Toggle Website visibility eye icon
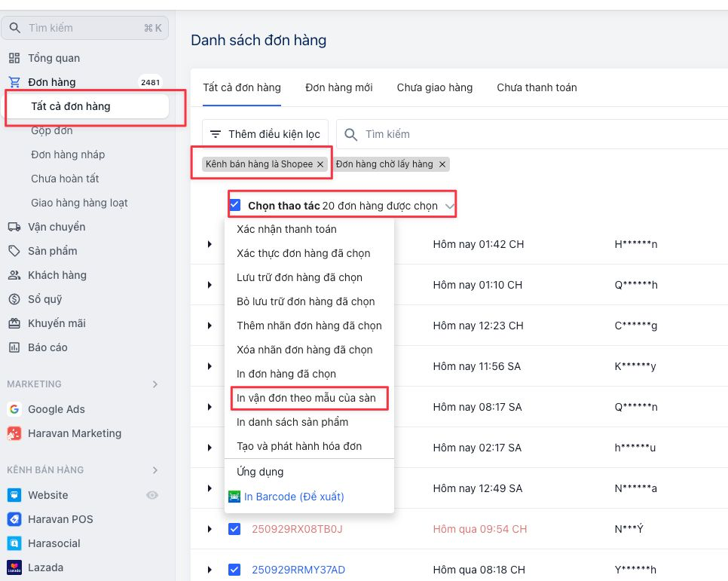This screenshot has width=728, height=581. [x=152, y=495]
